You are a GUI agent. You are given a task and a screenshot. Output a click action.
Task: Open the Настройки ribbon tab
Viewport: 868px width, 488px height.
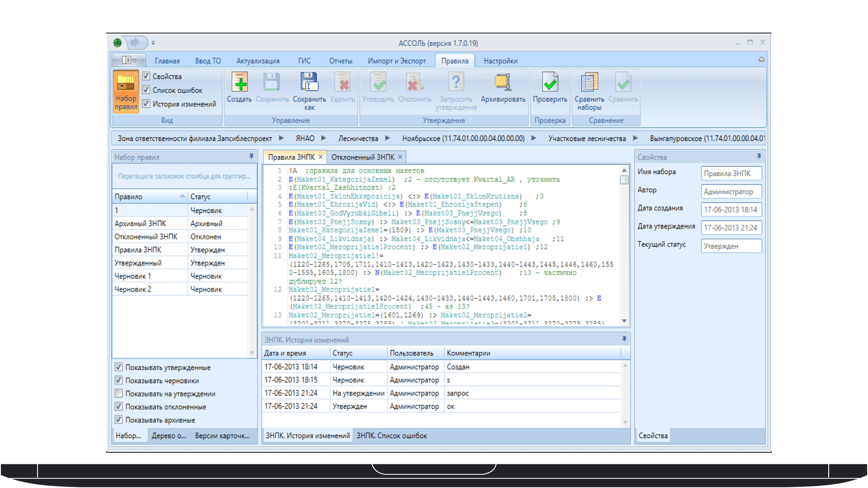click(500, 61)
